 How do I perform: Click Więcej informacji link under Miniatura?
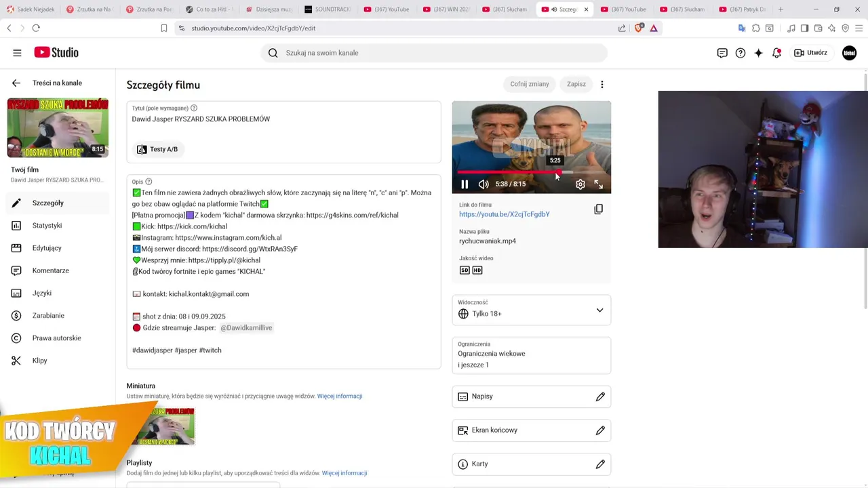(340, 396)
